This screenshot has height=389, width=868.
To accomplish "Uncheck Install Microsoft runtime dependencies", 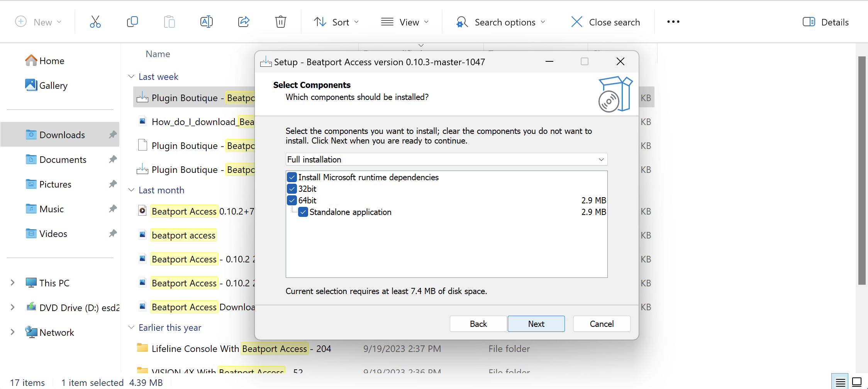I will (x=292, y=178).
